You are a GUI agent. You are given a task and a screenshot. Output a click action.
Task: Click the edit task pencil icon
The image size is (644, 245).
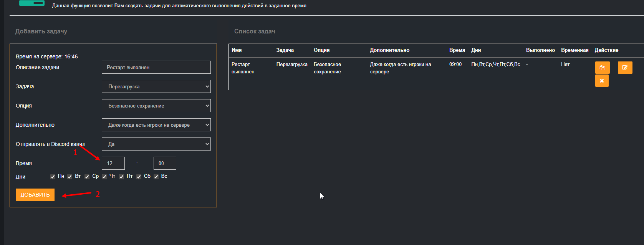point(625,68)
